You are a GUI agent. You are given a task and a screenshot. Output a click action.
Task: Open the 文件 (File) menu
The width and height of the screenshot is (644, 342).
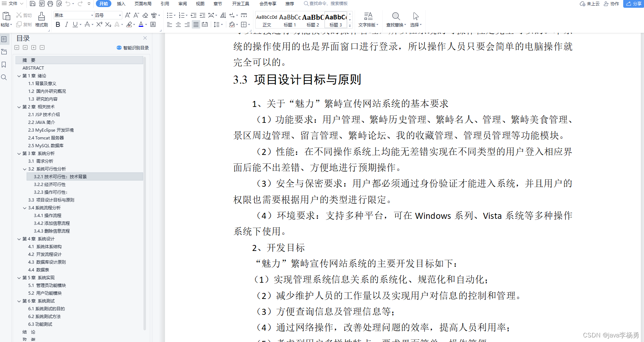coord(13,4)
